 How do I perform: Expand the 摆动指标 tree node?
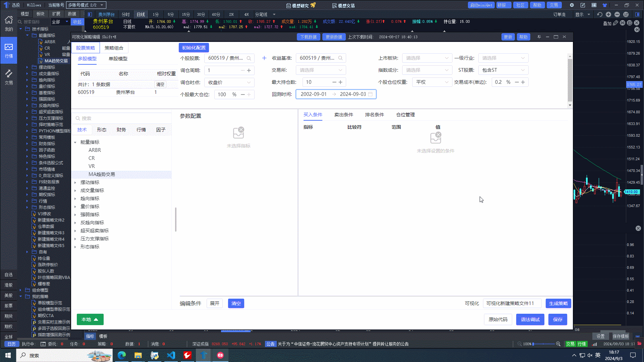[x=75, y=183]
